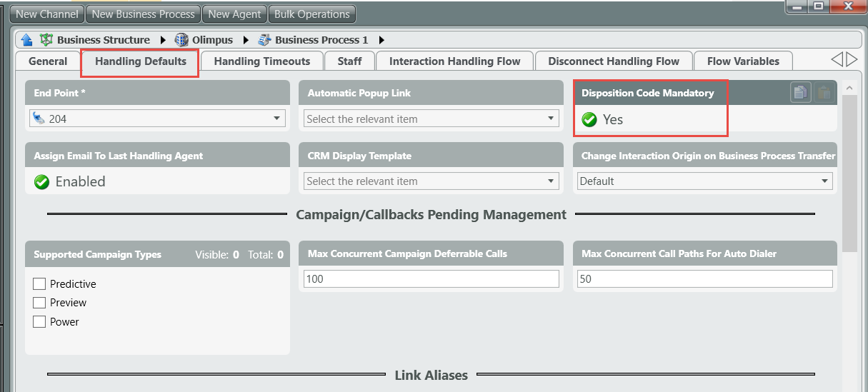Click the Business Process 1 breadcrumb icon
The width and height of the screenshot is (868, 392).
click(265, 40)
